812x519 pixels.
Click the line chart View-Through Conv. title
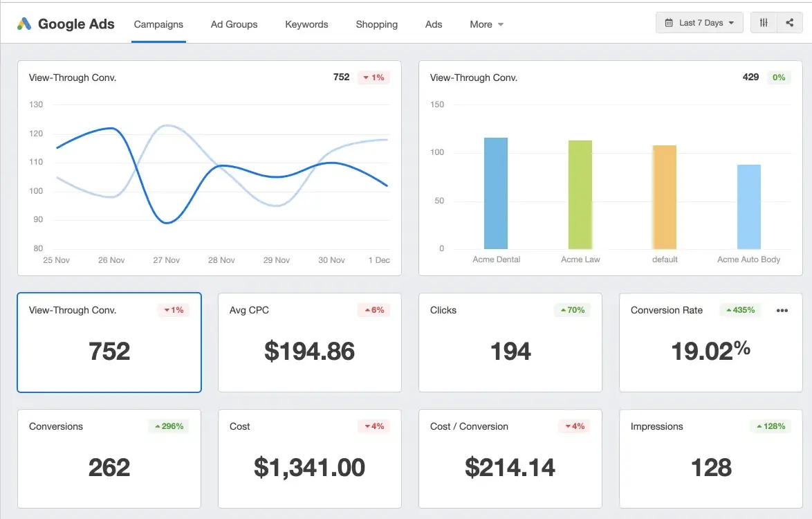point(73,78)
